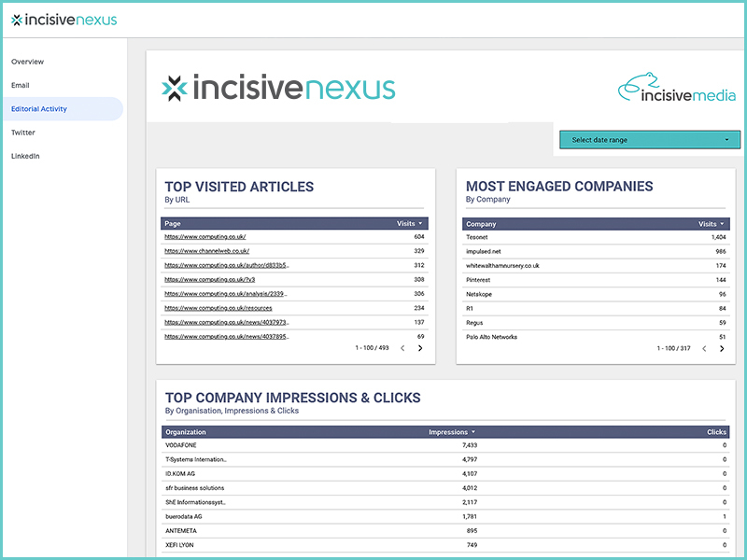Click the Company column header

(481, 224)
